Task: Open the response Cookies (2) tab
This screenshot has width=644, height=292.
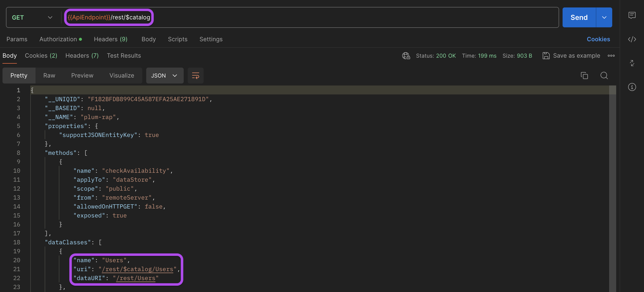Action: tap(41, 56)
